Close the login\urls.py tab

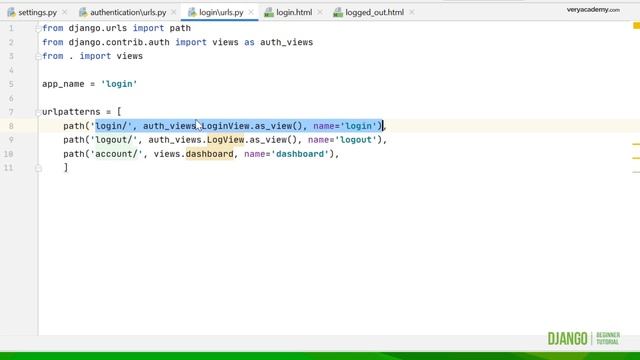pos(251,12)
